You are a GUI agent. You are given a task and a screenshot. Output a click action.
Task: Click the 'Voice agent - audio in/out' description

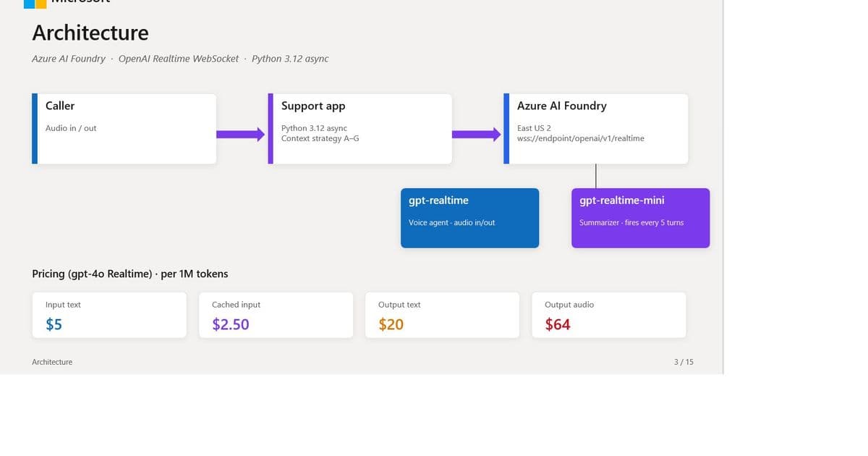point(452,223)
